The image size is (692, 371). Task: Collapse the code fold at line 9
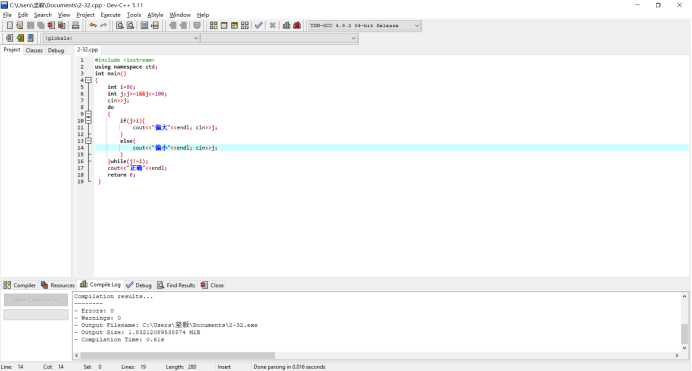[89, 114]
